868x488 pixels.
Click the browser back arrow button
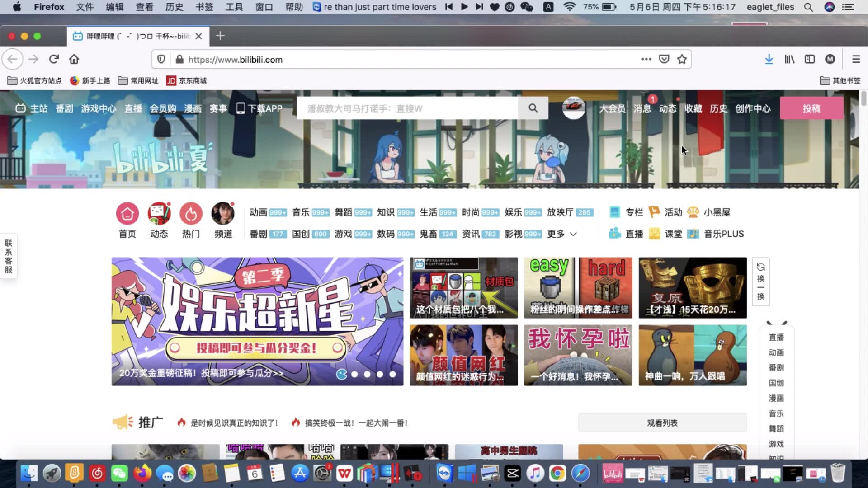pyautogui.click(x=13, y=59)
